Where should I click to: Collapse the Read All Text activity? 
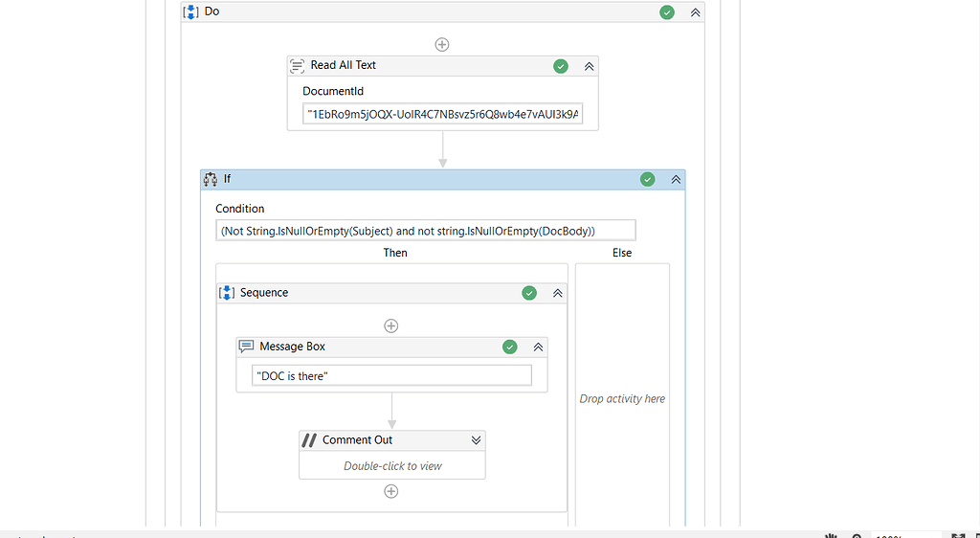pos(590,66)
